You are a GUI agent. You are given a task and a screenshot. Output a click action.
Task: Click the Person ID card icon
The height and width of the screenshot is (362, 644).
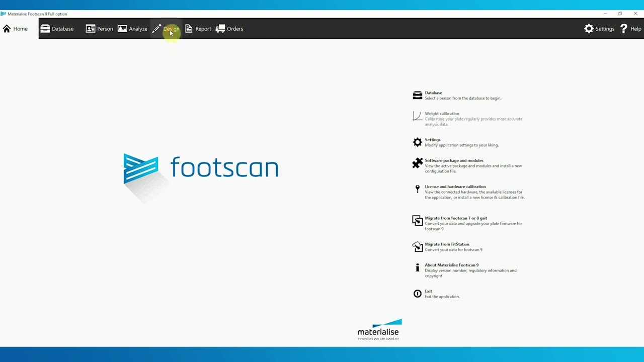click(91, 29)
